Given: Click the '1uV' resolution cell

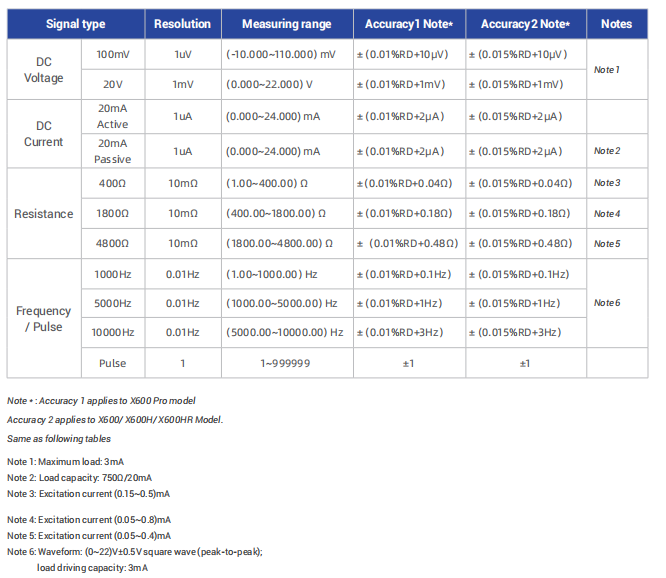Looking at the screenshot, I should (x=183, y=54).
